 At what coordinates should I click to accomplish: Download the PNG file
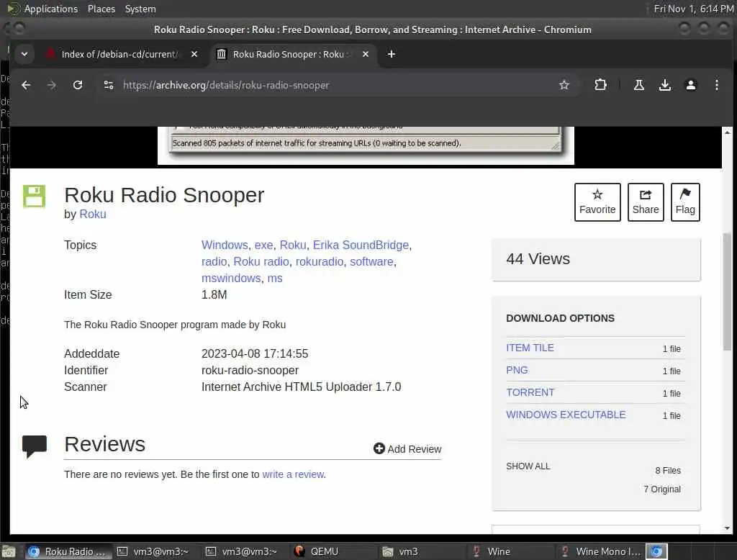517,370
